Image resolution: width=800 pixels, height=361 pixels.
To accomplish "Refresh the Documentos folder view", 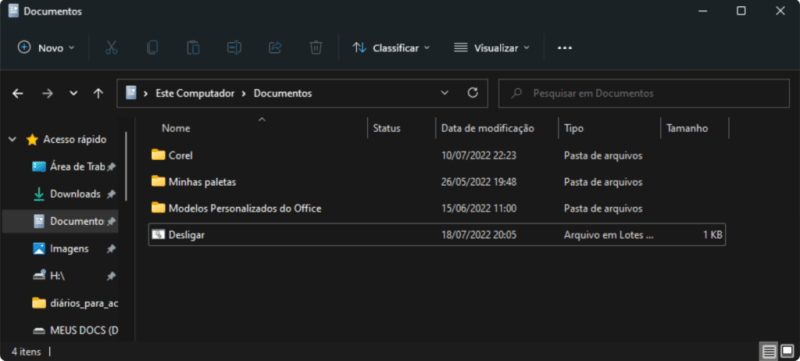I will [x=473, y=93].
